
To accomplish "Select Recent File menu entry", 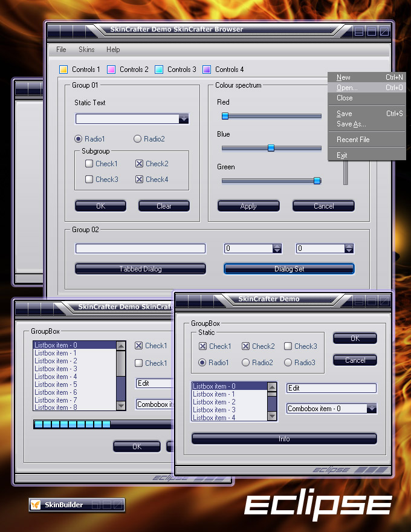I will click(x=353, y=140).
